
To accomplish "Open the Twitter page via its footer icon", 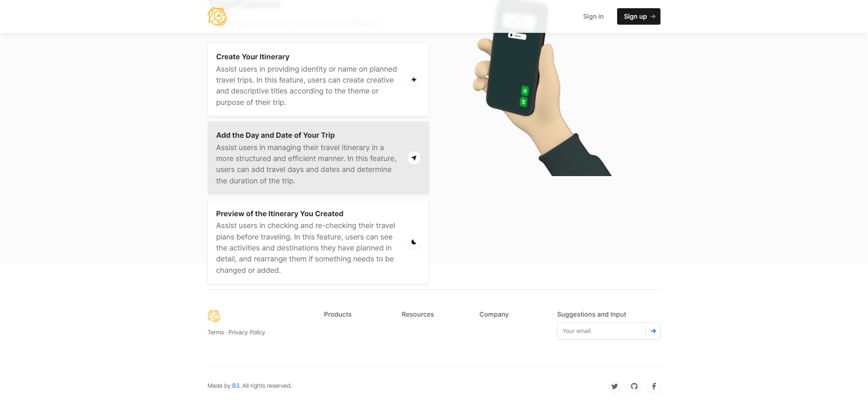I will coord(614,386).
